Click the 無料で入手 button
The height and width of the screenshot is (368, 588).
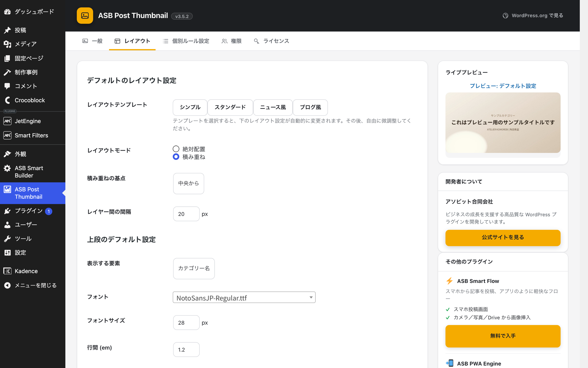(503, 336)
